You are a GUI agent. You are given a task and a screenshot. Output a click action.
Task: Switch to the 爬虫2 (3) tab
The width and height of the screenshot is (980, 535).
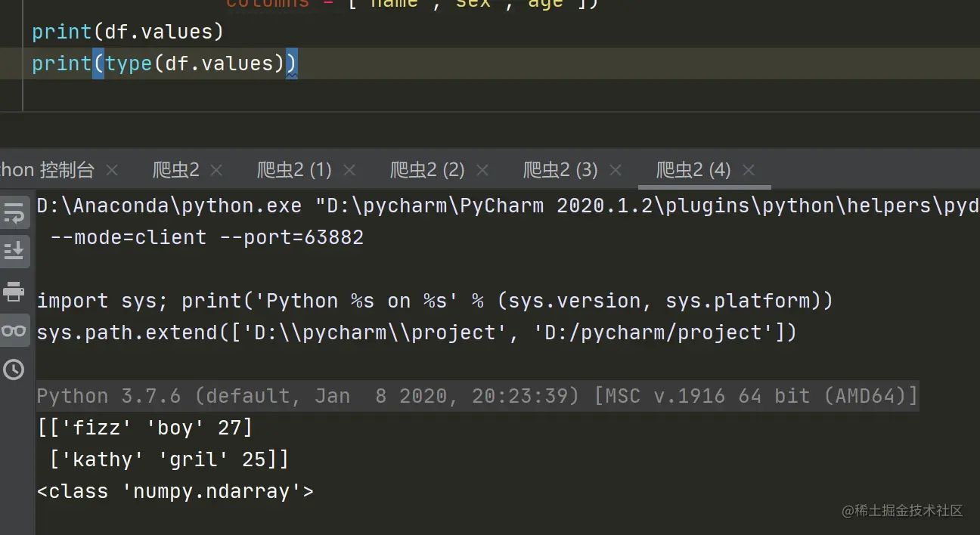[x=560, y=170]
